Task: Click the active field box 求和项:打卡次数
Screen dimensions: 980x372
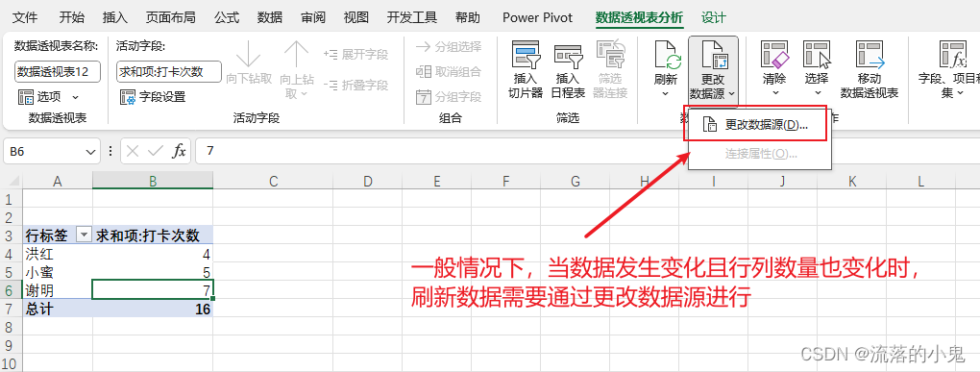Action: 169,71
